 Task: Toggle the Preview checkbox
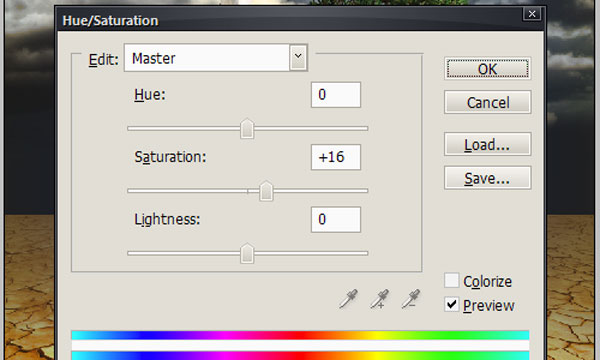pyautogui.click(x=452, y=305)
